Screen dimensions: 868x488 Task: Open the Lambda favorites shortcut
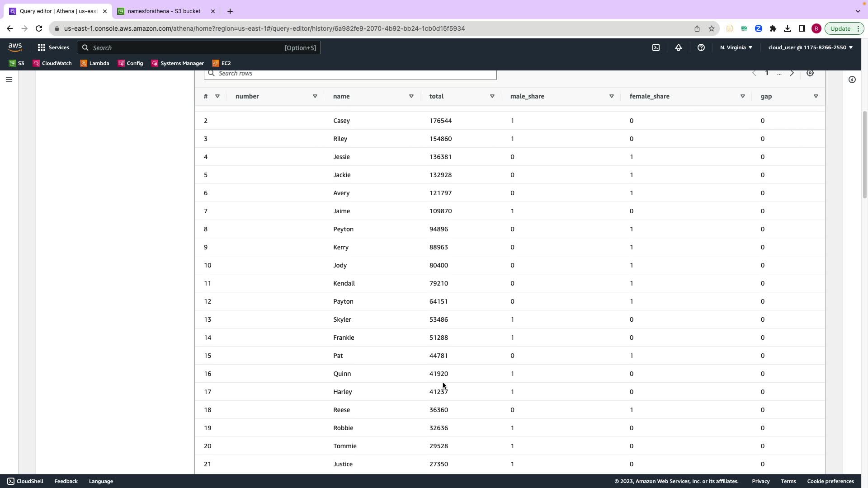click(x=95, y=63)
